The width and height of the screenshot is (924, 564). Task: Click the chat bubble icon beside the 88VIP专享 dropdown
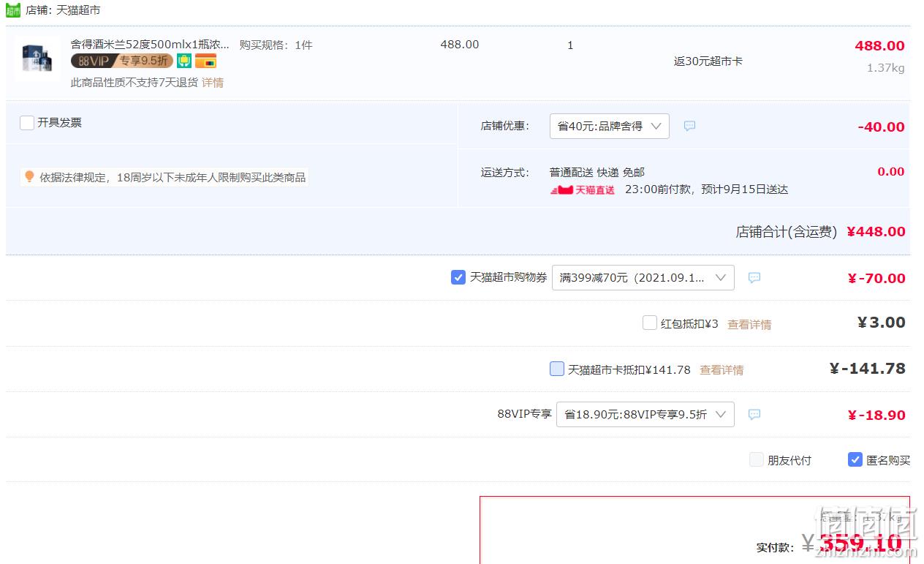tap(754, 415)
